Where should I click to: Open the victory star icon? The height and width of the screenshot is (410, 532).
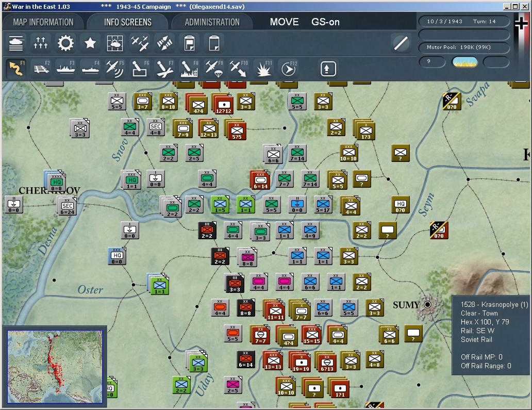click(x=90, y=43)
